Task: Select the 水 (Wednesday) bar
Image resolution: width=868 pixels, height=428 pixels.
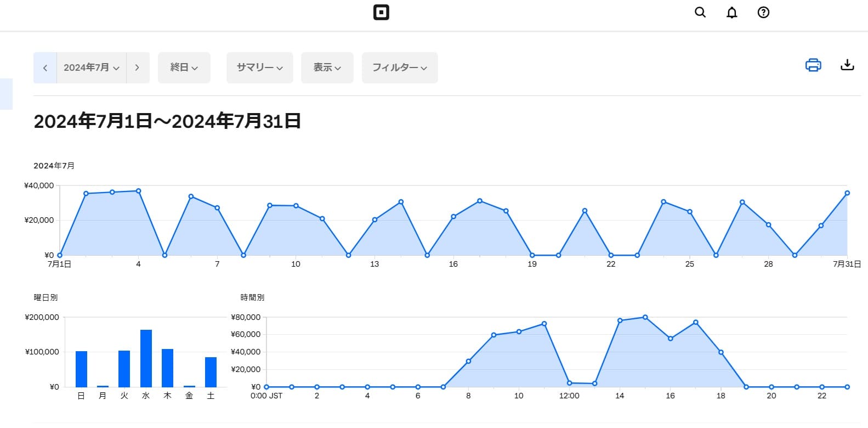Action: pos(146,358)
